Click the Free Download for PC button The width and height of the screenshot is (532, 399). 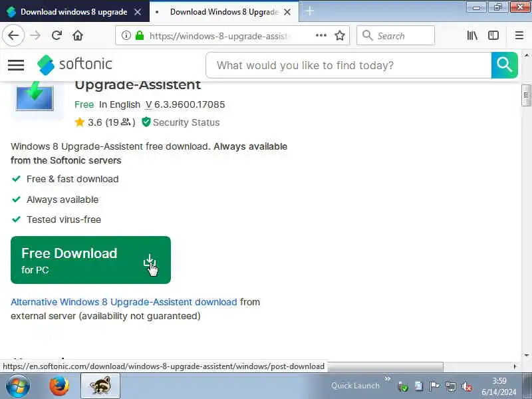tap(90, 260)
